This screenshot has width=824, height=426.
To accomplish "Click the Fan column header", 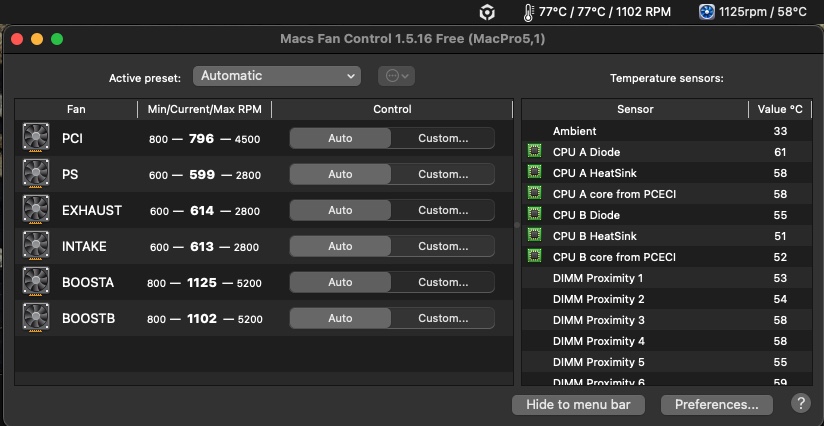I will [x=76, y=109].
